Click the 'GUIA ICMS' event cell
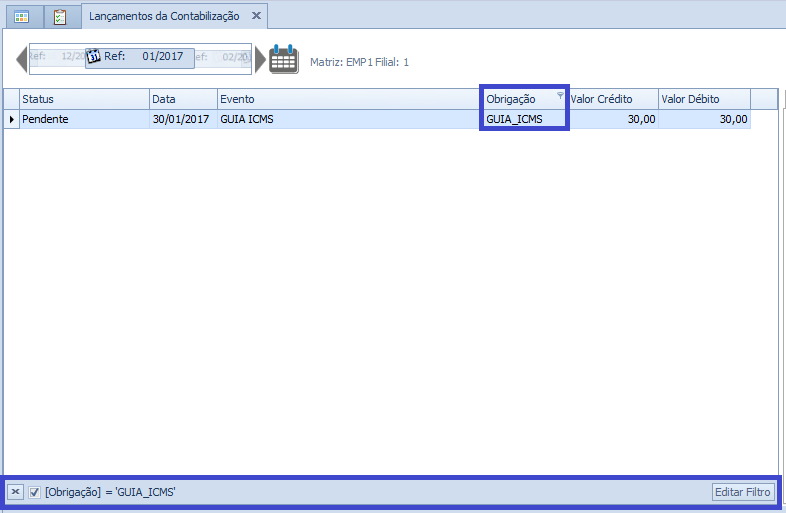The width and height of the screenshot is (786, 513). [349, 119]
